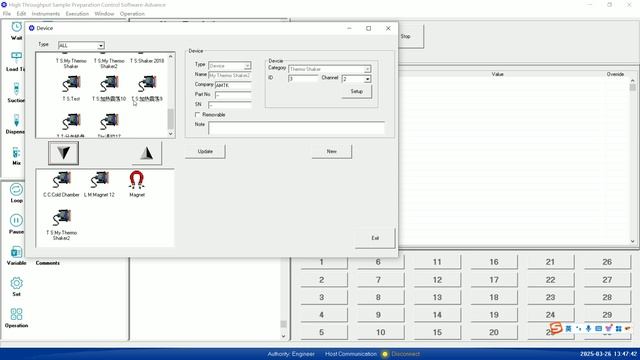This screenshot has width=640, height=360.
Task: Click the Stop button in main window
Action: pos(410,36)
